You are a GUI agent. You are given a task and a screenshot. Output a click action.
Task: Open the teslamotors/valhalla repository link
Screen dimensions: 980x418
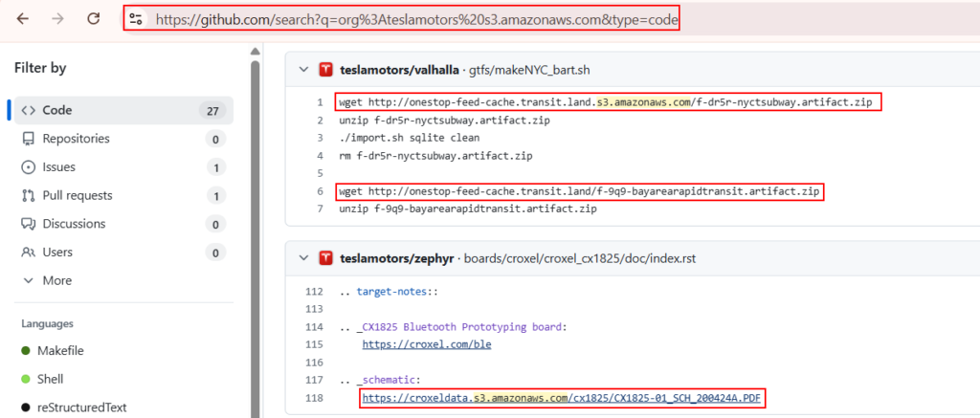(x=400, y=70)
